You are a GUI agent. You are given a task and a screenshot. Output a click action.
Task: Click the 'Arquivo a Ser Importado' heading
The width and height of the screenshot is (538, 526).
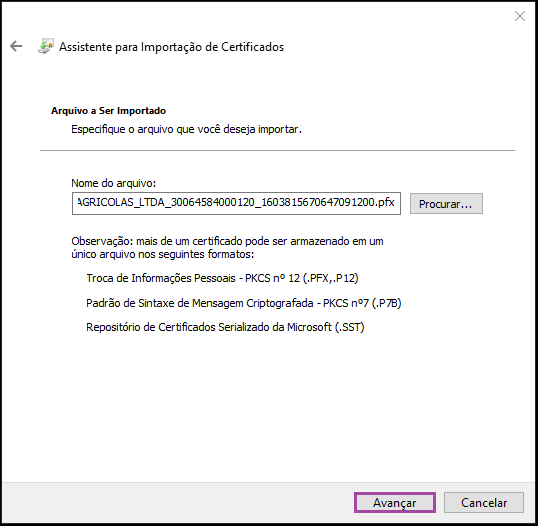pyautogui.click(x=108, y=110)
